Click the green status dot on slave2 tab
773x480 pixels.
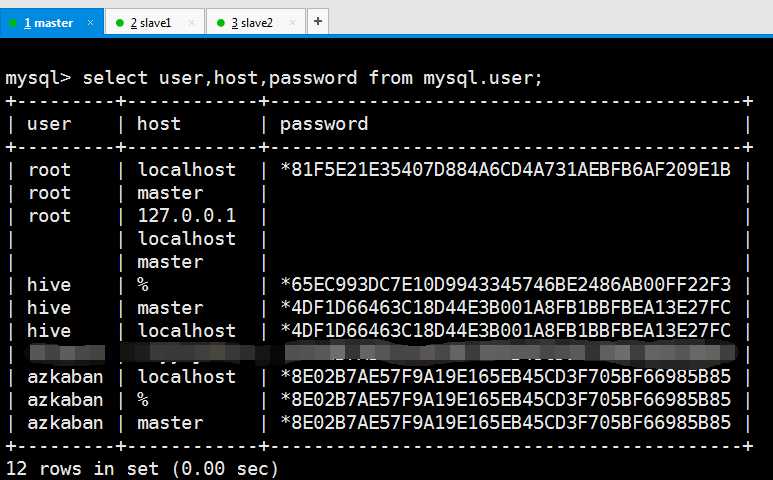coord(221,23)
